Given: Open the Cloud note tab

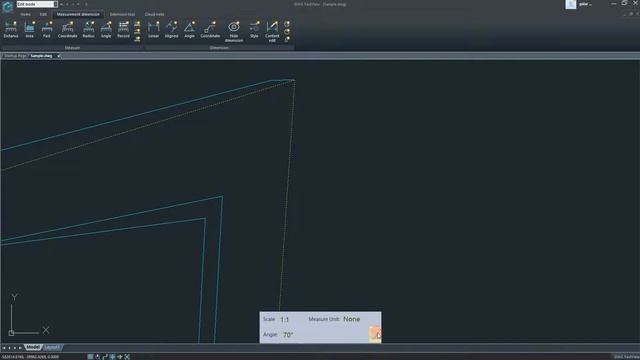Looking at the screenshot, I should (x=154, y=14).
